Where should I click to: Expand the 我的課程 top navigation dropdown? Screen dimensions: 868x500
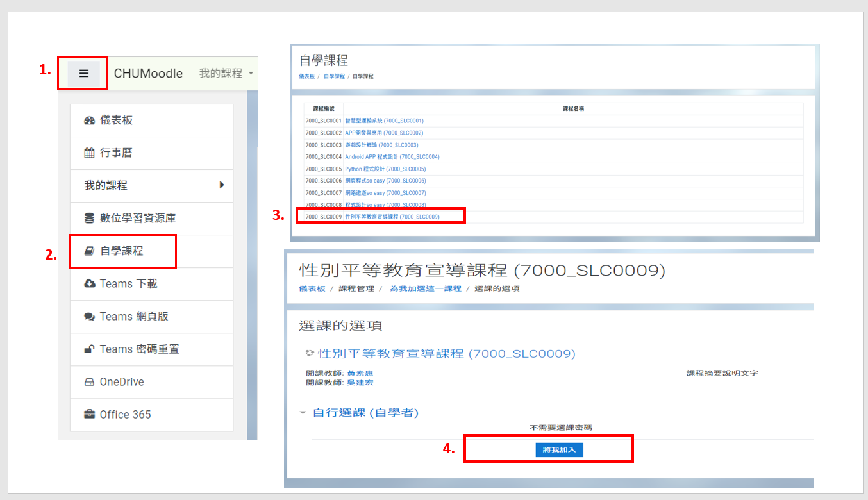click(226, 73)
